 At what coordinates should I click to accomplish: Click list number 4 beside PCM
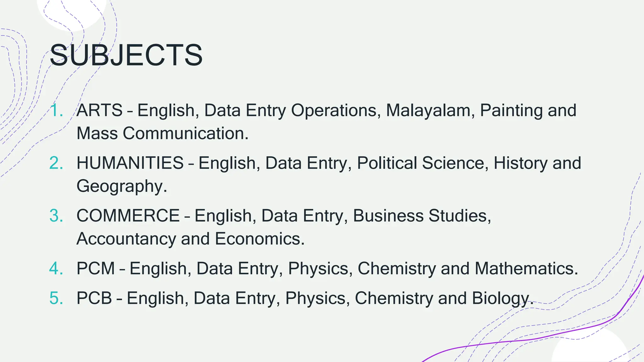pyautogui.click(x=57, y=269)
